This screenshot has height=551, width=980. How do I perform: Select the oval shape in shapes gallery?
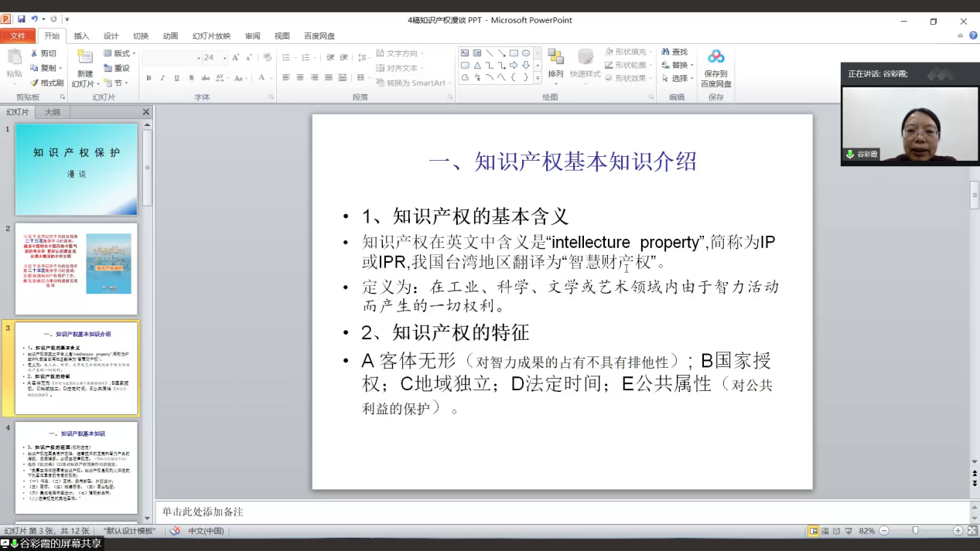click(526, 53)
